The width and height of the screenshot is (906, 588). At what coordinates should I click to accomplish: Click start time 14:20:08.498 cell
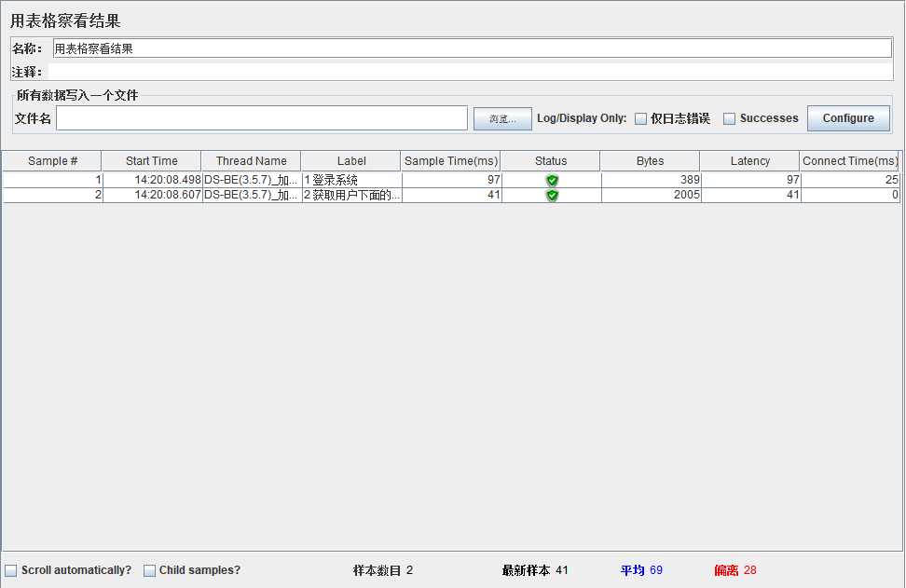click(x=152, y=180)
